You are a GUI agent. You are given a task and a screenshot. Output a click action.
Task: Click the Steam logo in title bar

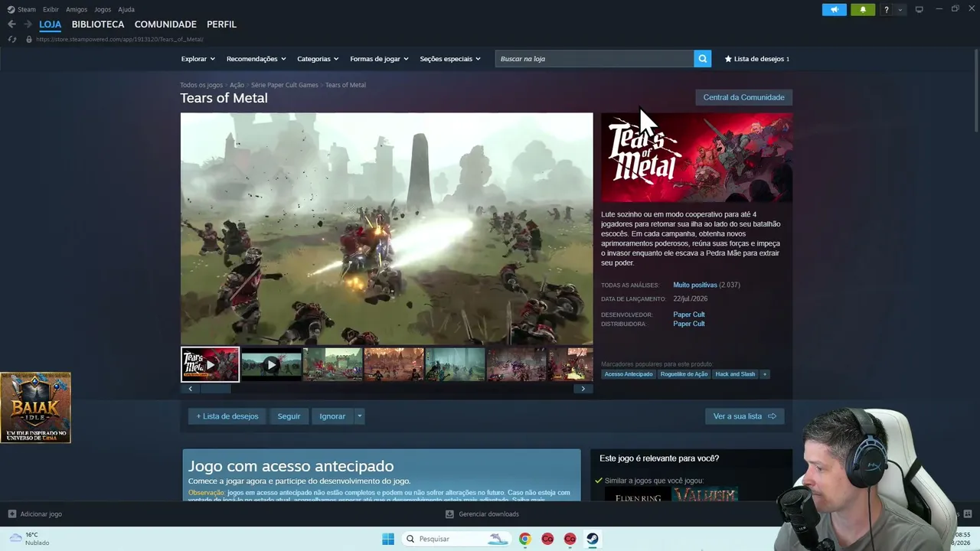pyautogui.click(x=11, y=9)
